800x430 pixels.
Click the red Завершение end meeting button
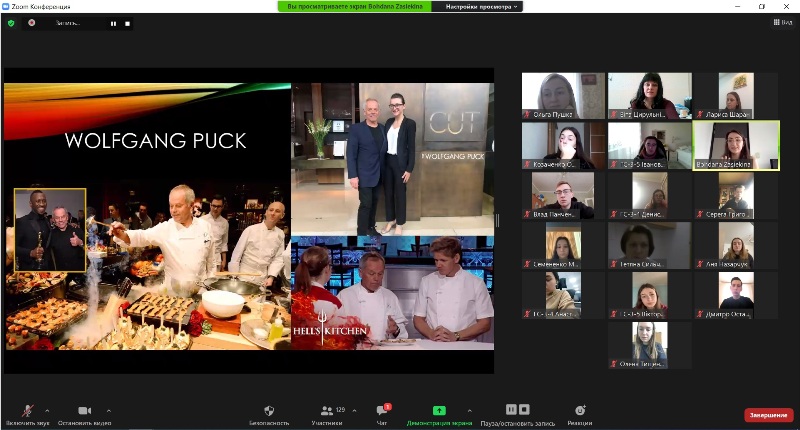768,415
